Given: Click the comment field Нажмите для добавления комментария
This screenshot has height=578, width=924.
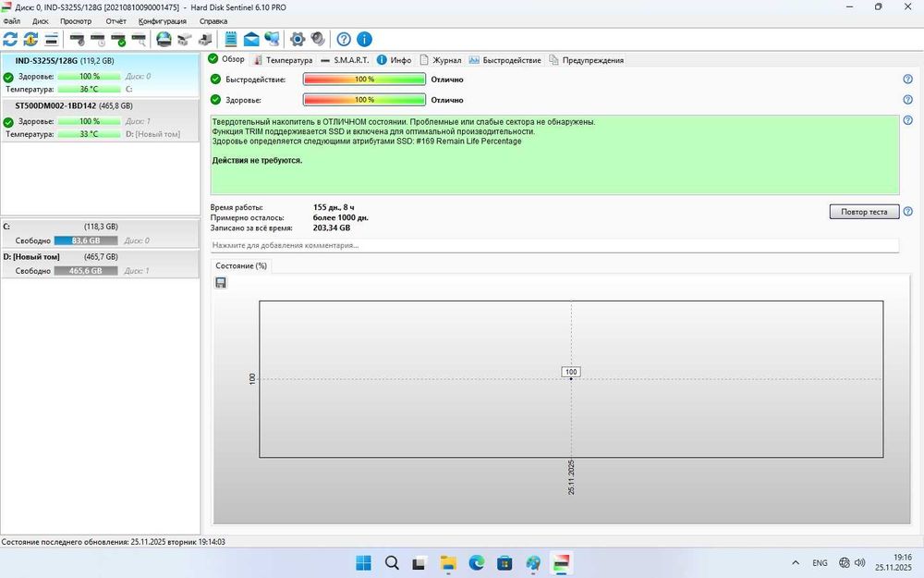Looking at the screenshot, I should (x=554, y=245).
